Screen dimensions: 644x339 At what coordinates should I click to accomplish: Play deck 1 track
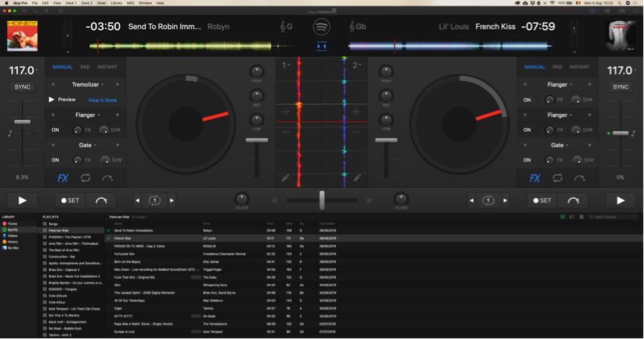pos(22,200)
